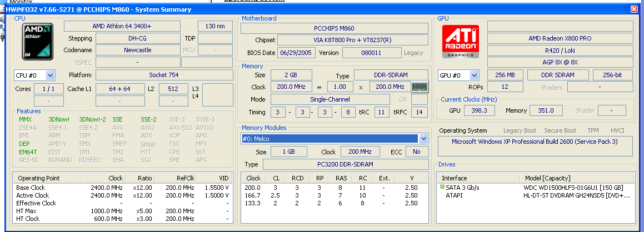Select the BIOS date 06/29/2005
The image size is (644, 232).
pos(297,53)
